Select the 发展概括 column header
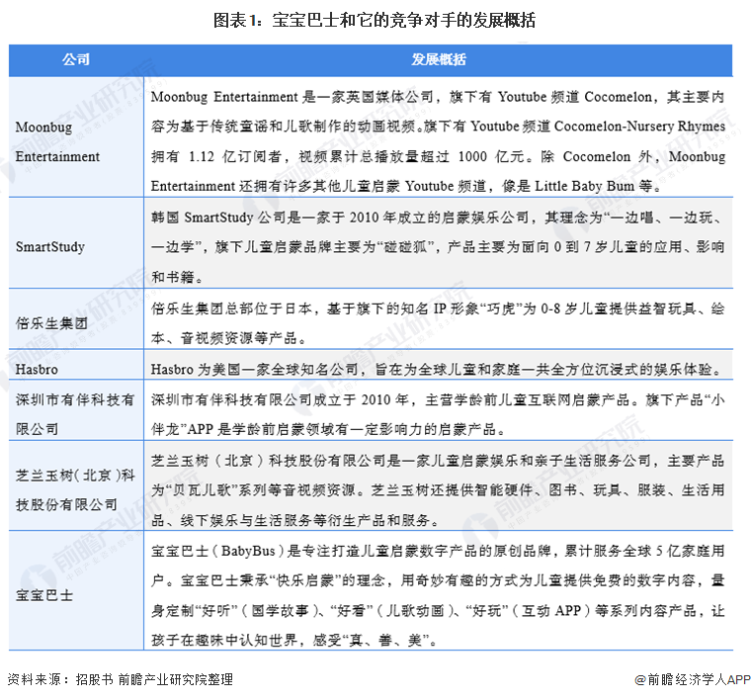This screenshot has height=700, width=751. coord(438,60)
